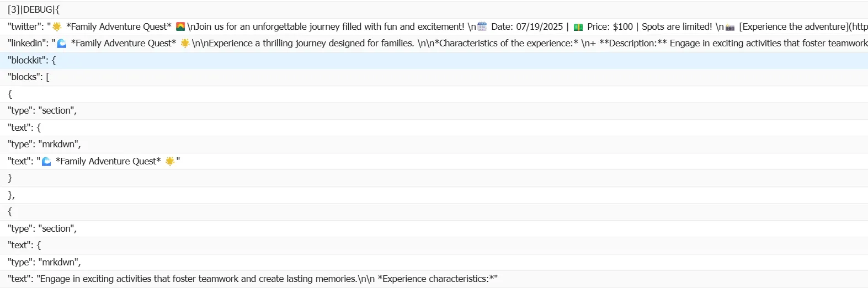The image size is (868, 288).
Task: Click the sun emoji in the linkedin line
Action: click(185, 44)
